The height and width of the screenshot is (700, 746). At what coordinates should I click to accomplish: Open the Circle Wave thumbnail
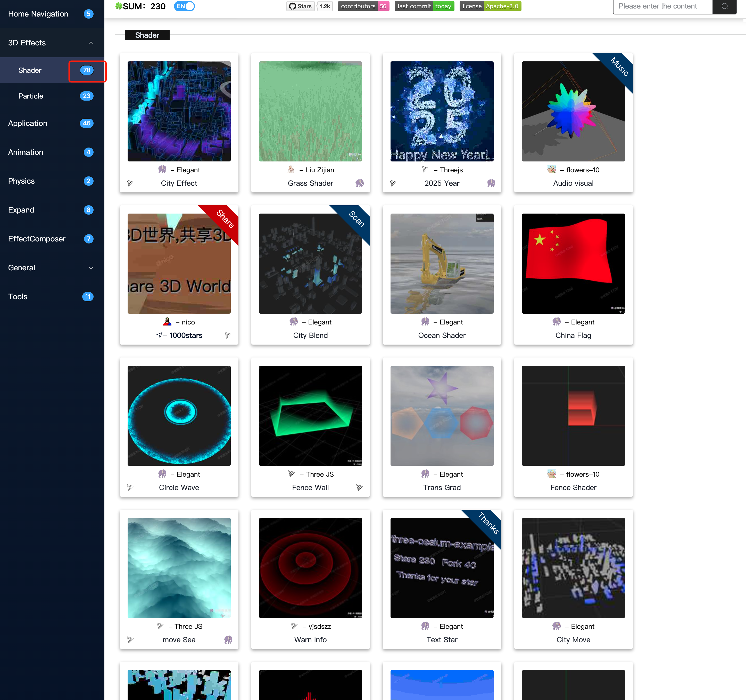click(179, 416)
